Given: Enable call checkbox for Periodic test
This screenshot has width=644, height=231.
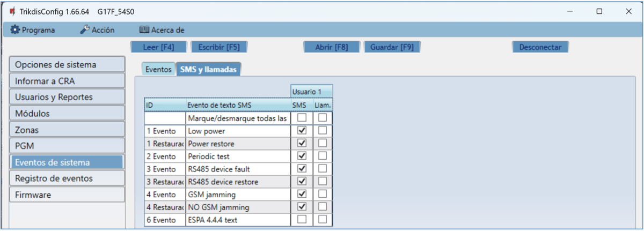Looking at the screenshot, I should (x=323, y=156).
